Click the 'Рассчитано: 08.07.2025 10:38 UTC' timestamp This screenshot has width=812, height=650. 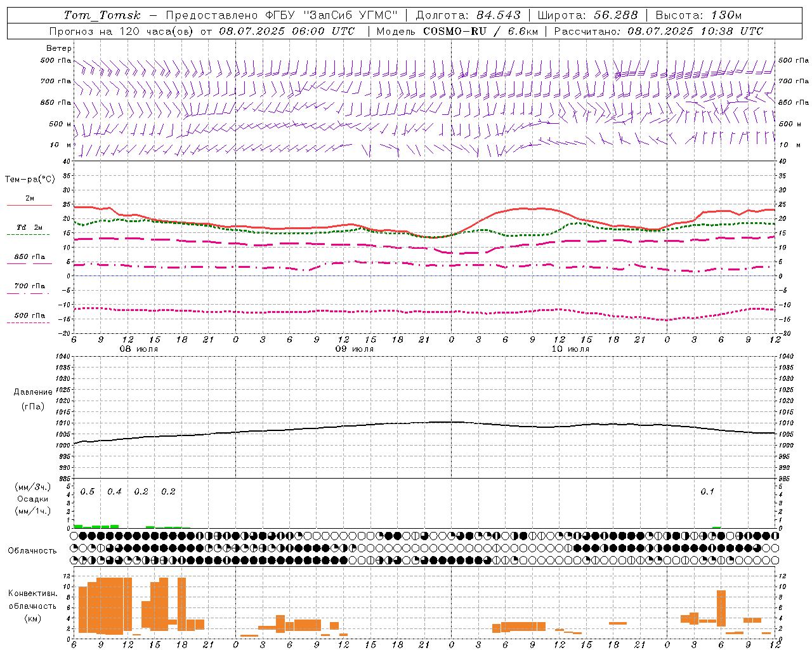click(658, 31)
